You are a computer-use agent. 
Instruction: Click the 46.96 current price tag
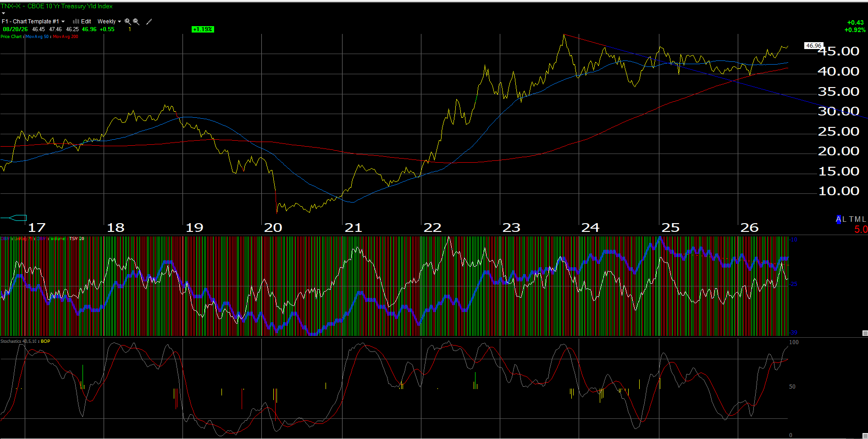[814, 46]
